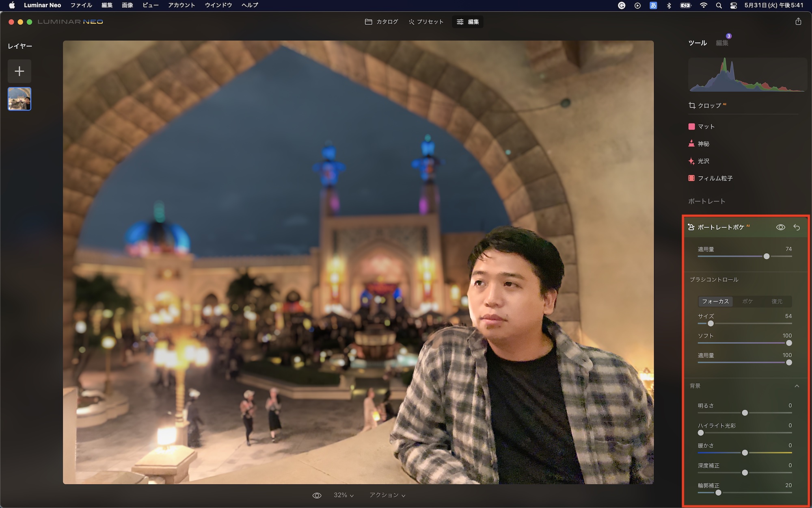Select the マット (Matte) tool
The height and width of the screenshot is (508, 812).
(x=706, y=127)
